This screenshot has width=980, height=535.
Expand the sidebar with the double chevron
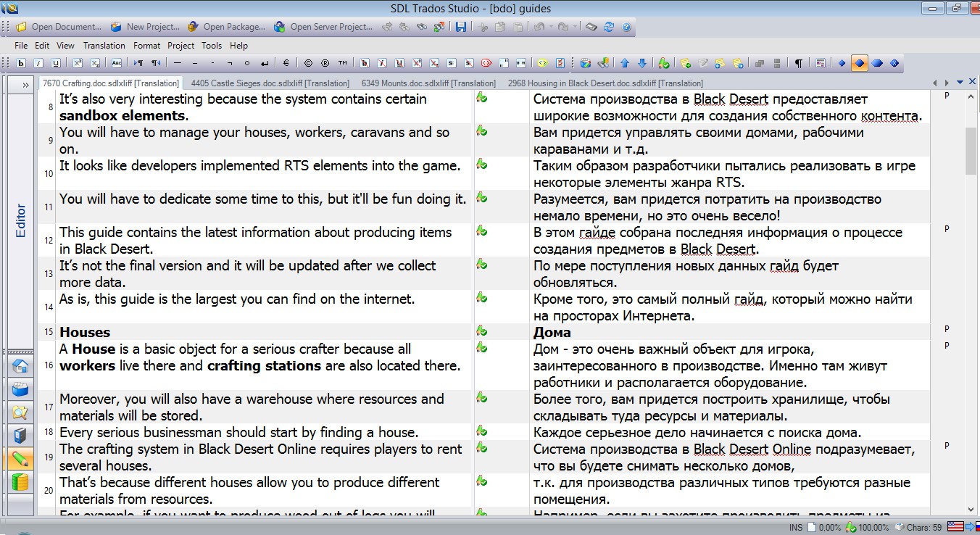(x=25, y=85)
